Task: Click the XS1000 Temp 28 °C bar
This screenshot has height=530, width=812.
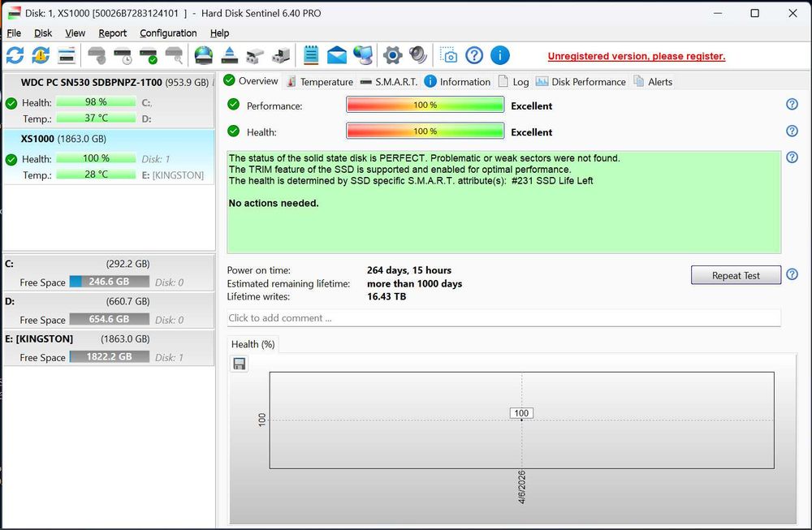Action: point(96,175)
